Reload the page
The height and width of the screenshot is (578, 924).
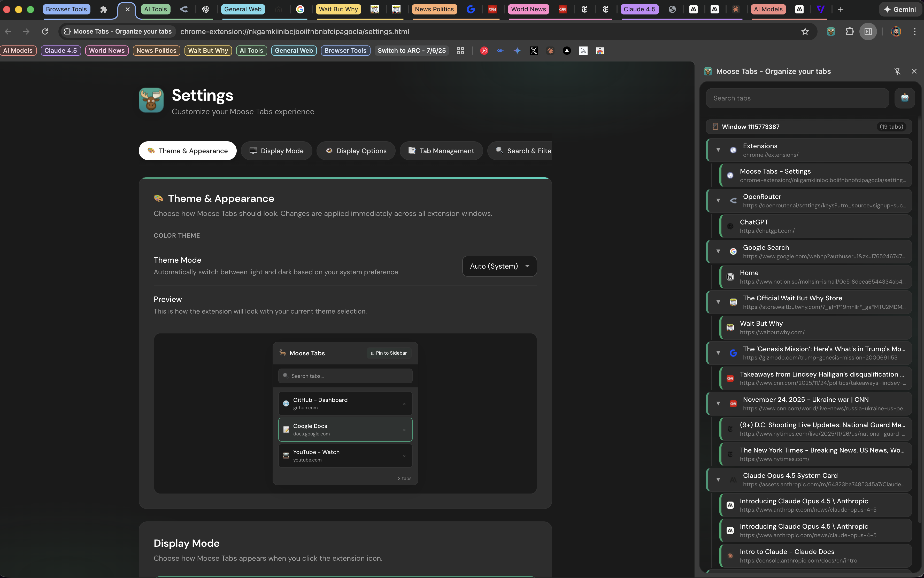point(45,31)
